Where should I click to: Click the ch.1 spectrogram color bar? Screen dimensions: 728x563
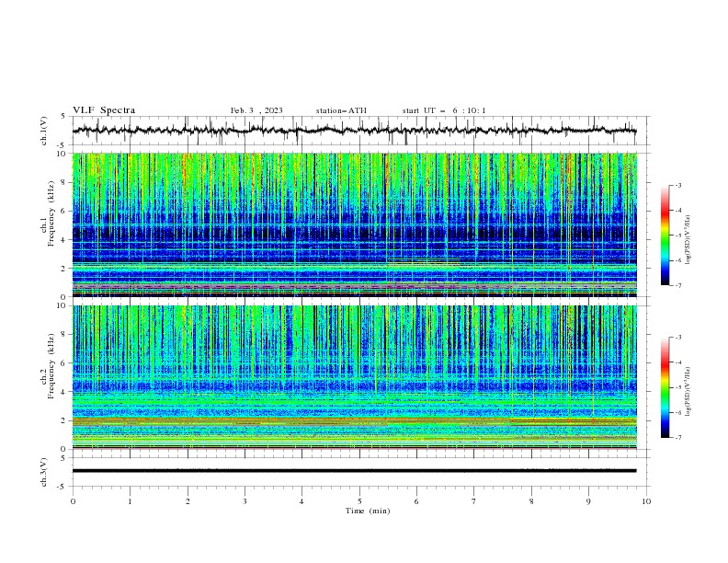[x=665, y=236]
